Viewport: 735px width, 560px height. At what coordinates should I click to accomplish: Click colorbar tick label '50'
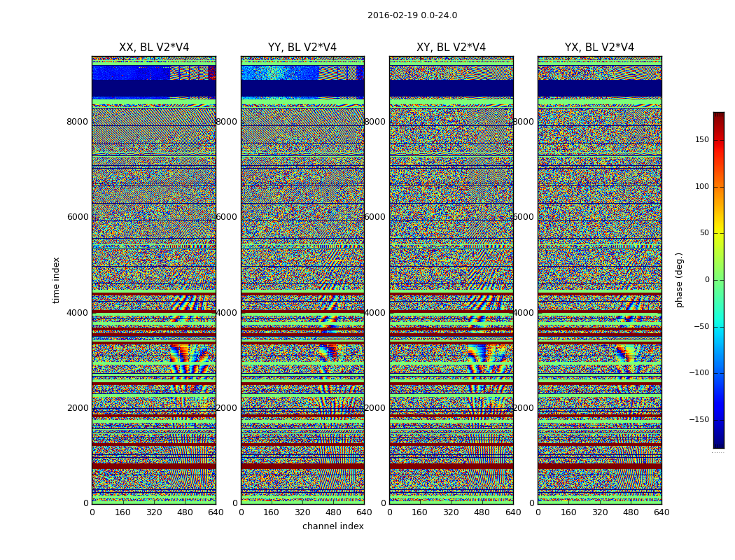click(704, 233)
